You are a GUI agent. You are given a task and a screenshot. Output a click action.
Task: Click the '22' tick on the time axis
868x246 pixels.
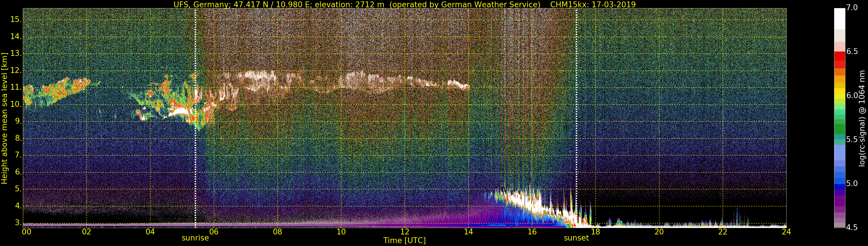723,232
